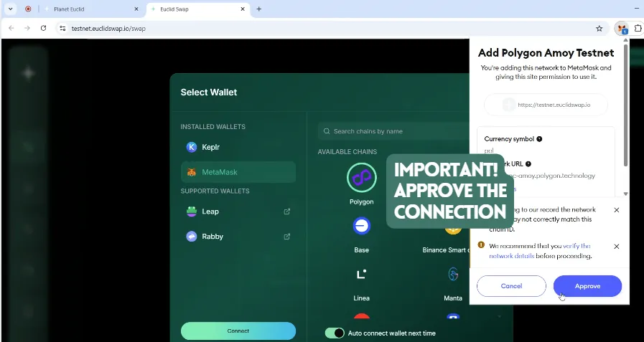
Task: Close the Planet Euclid tab
Action: [x=136, y=9]
